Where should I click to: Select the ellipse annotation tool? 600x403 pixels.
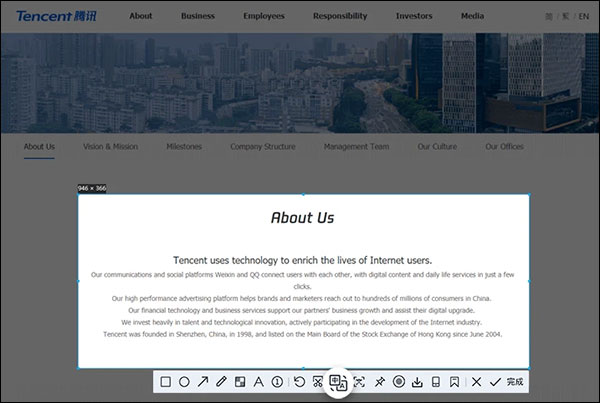point(184,382)
